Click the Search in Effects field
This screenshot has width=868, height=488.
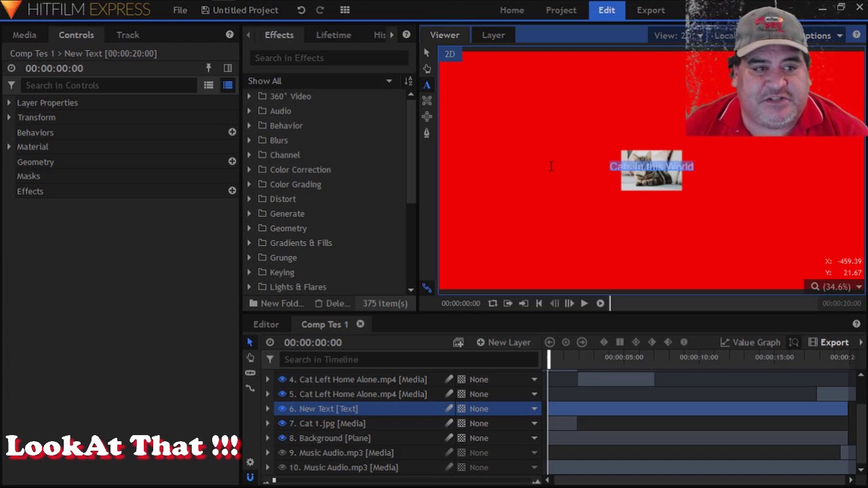pos(329,58)
